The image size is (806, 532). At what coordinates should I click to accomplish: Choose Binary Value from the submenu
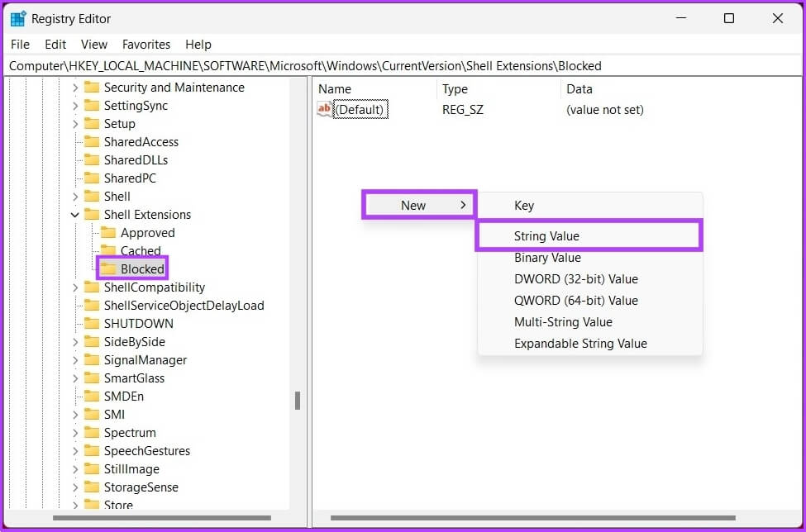589,257
